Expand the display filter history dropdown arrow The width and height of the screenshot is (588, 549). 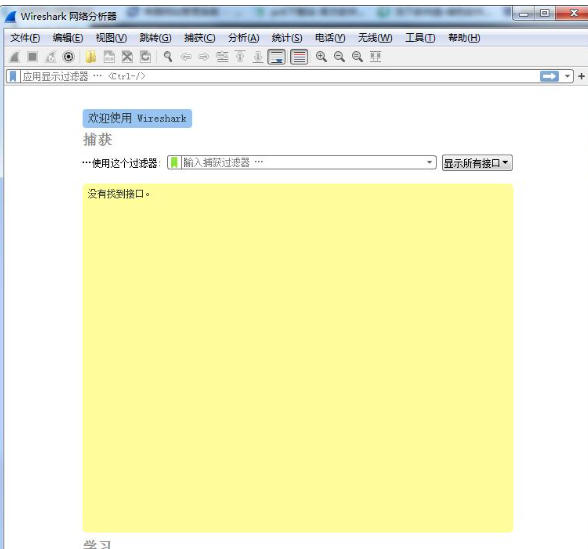(567, 76)
